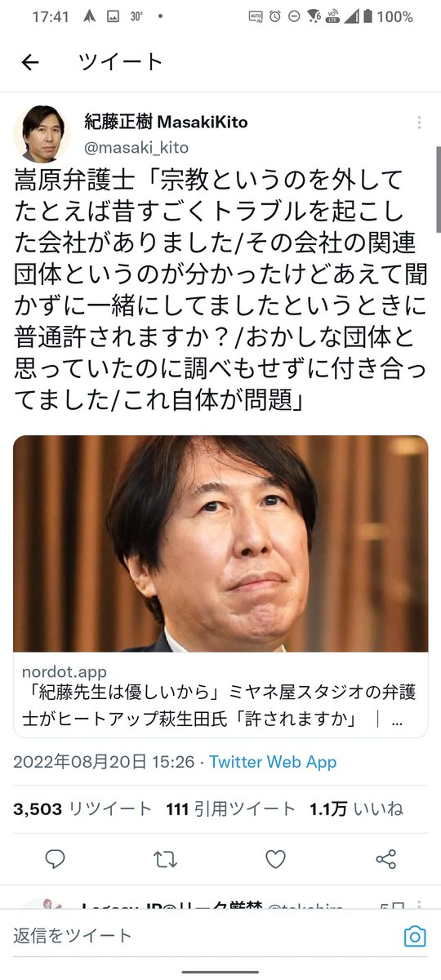Screen dimensions: 441x980
Task: Tap the retweet arrows icon
Action: 165,858
